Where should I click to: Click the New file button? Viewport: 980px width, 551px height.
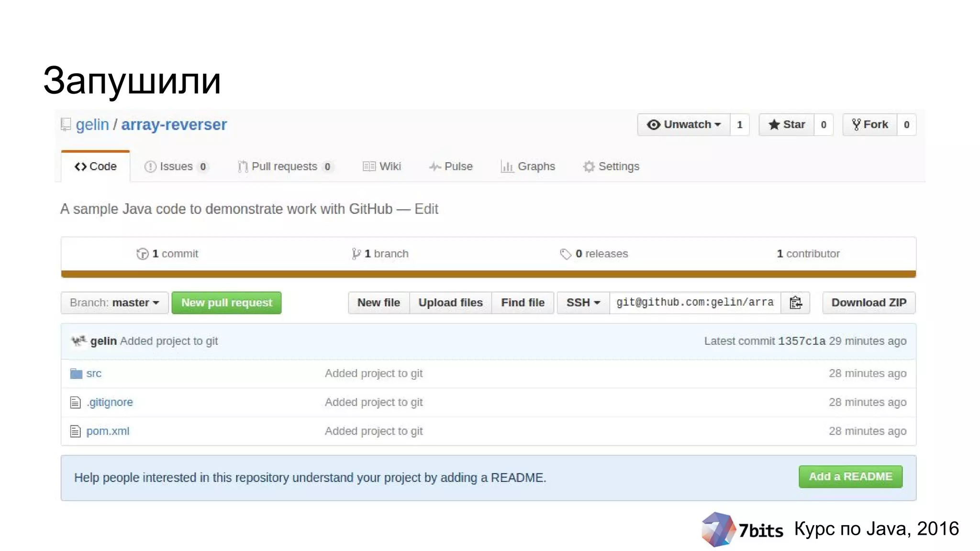379,303
